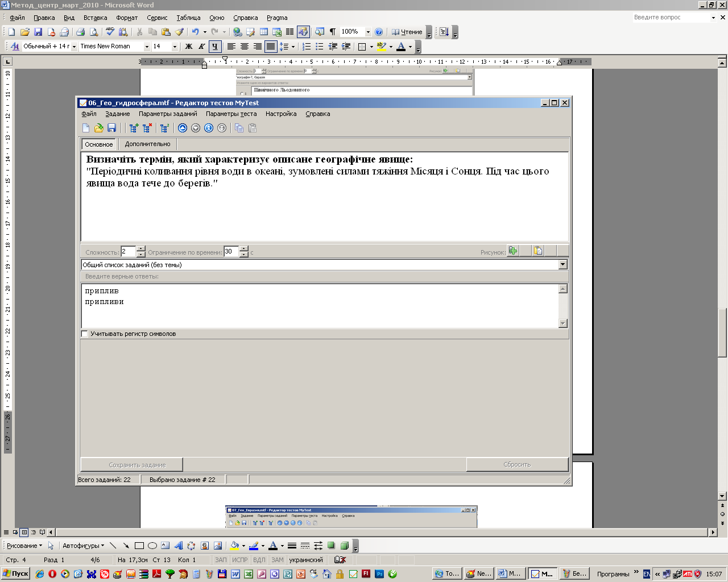This screenshot has width=728, height=582.
Task: Open Автофигуры menu dropdown
Action: [84, 546]
